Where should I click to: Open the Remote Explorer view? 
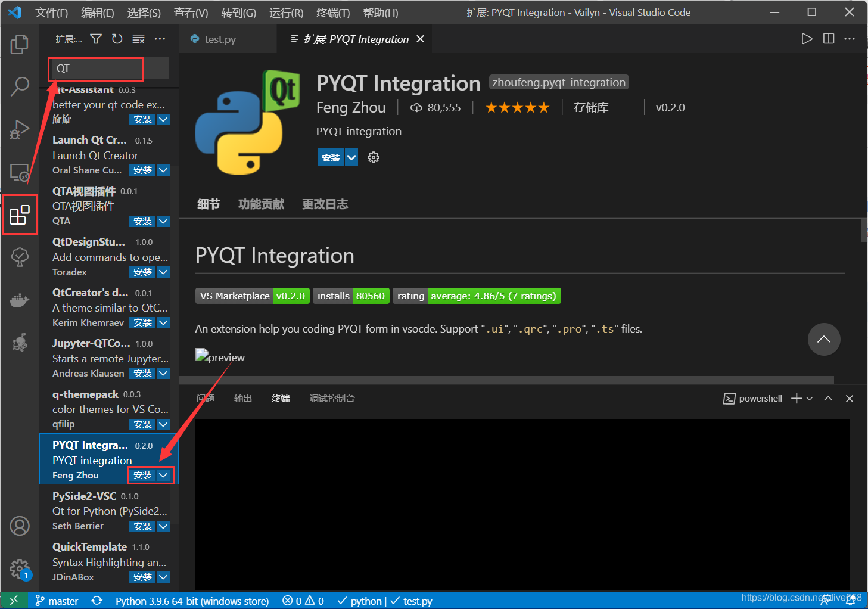pos(20,173)
